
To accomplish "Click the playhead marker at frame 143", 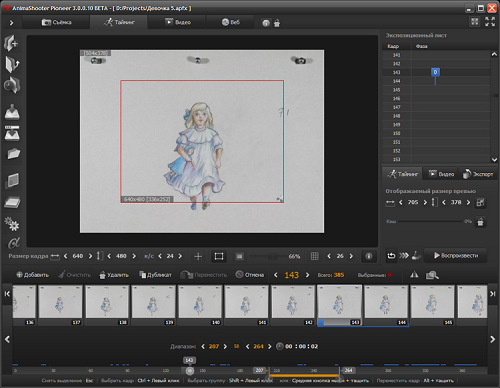I will click(190, 371).
